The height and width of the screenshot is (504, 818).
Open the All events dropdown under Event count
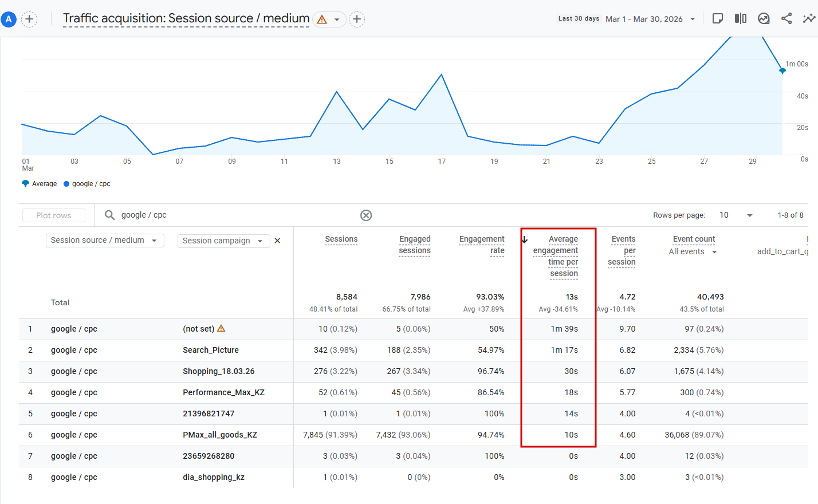(x=693, y=252)
